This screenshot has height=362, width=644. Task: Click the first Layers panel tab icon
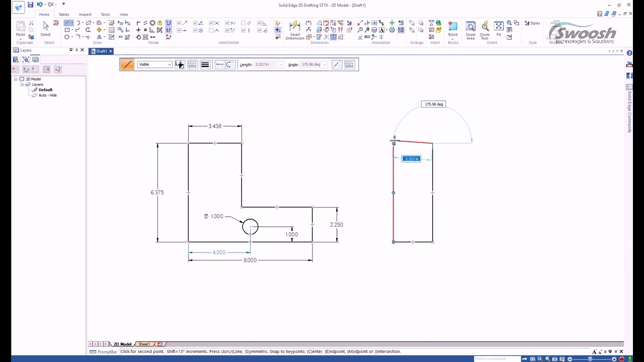(x=16, y=59)
